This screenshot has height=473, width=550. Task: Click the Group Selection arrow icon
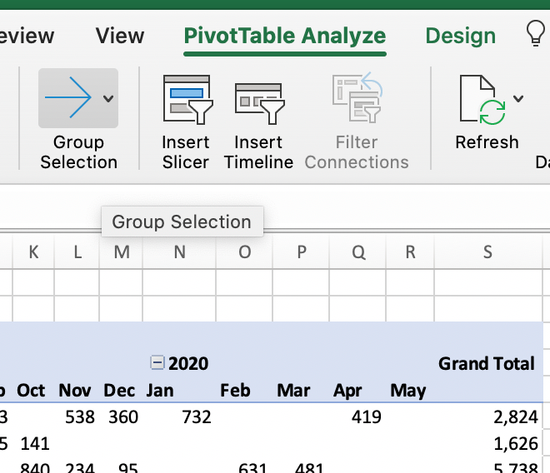pos(68,97)
